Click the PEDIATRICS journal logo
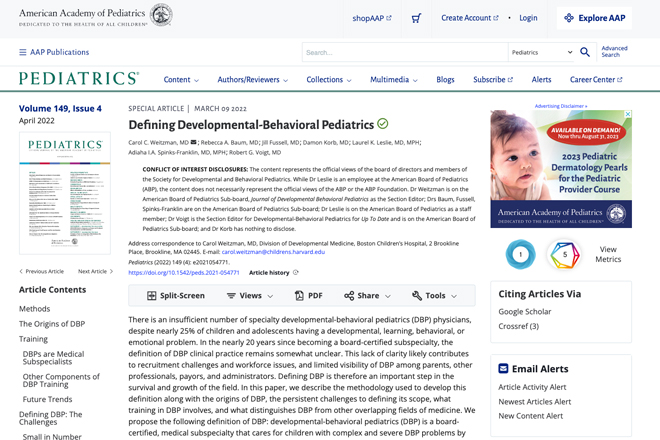Viewport: 660px width, 440px height. point(79,78)
